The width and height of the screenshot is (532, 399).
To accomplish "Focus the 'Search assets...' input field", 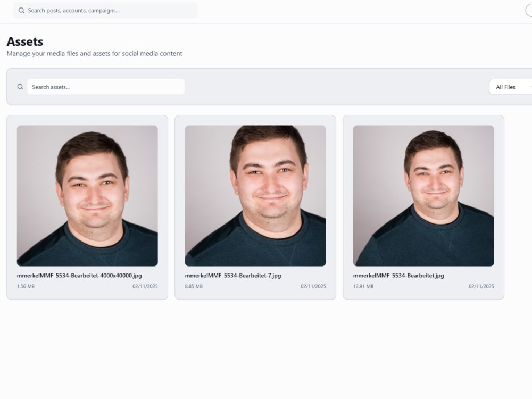I will [106, 87].
